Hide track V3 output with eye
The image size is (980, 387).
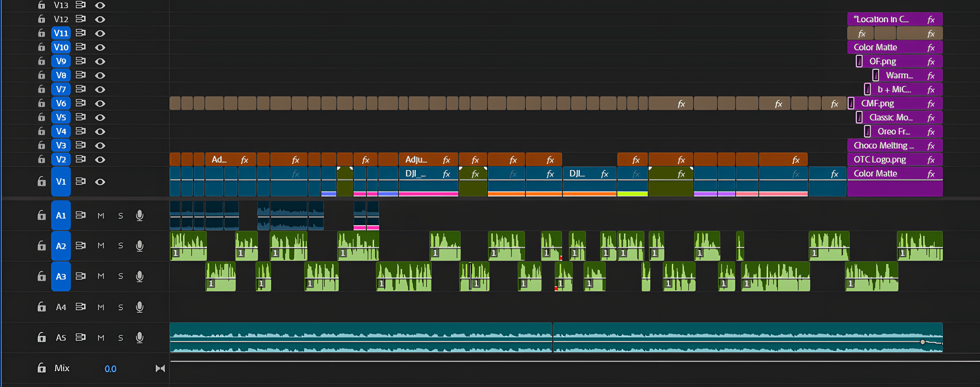tap(100, 146)
